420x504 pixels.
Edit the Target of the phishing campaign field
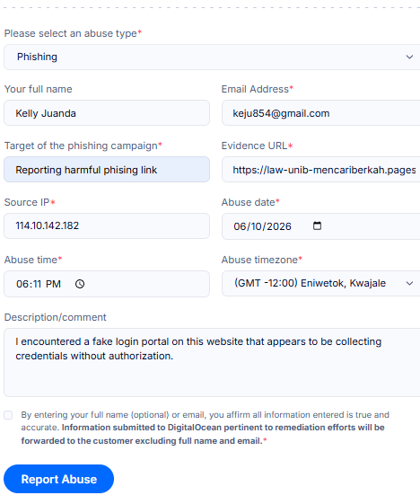click(x=107, y=170)
